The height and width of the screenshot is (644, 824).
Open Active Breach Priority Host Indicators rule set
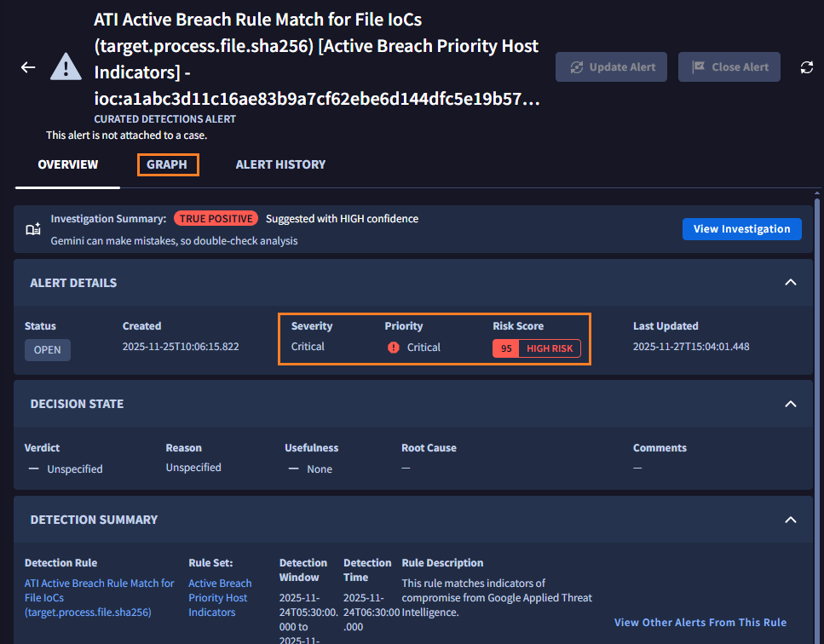tap(220, 597)
